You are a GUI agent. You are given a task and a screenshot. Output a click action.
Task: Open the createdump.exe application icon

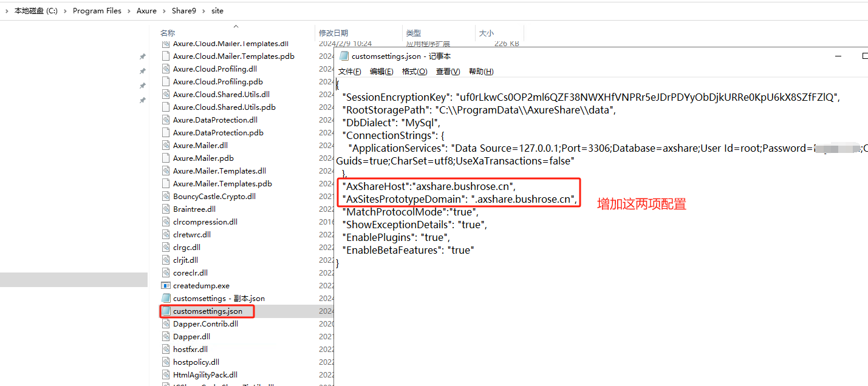[166, 285]
